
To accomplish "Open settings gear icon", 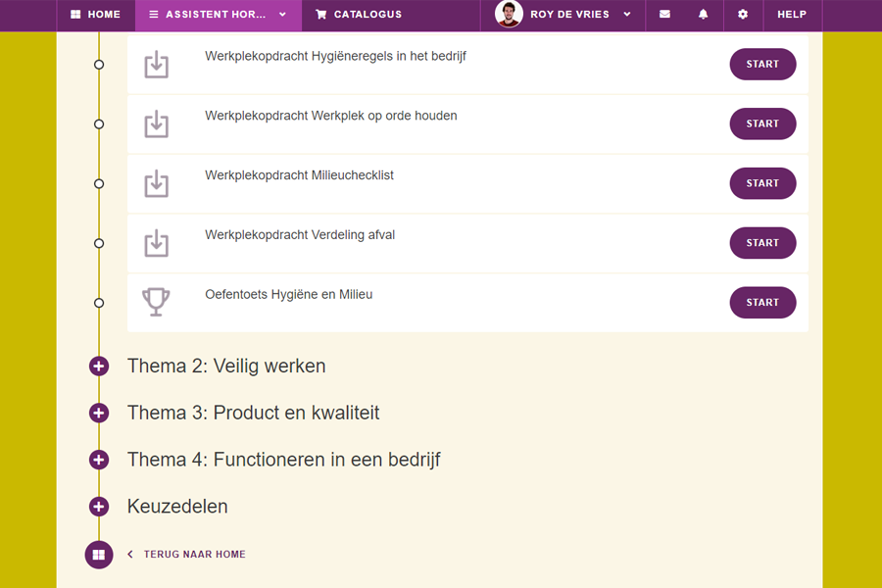I will pos(743,14).
